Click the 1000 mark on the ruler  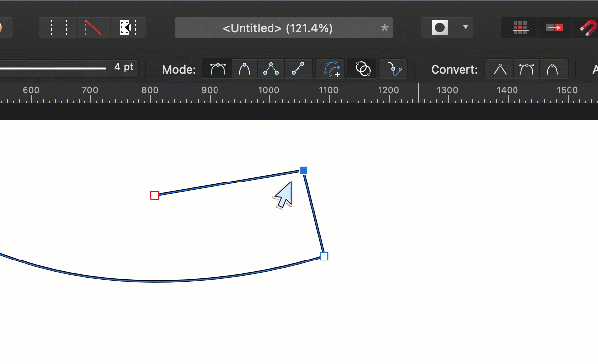[x=269, y=90]
